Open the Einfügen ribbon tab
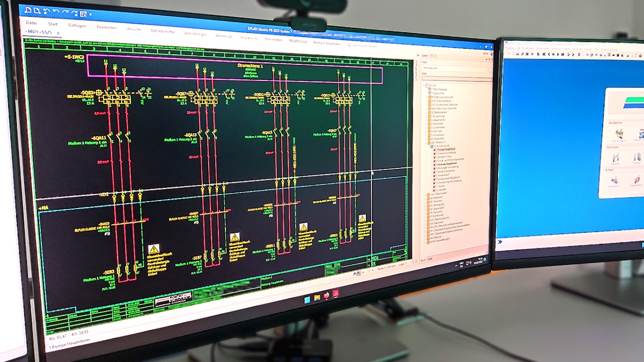The width and height of the screenshot is (644, 362). (x=77, y=25)
